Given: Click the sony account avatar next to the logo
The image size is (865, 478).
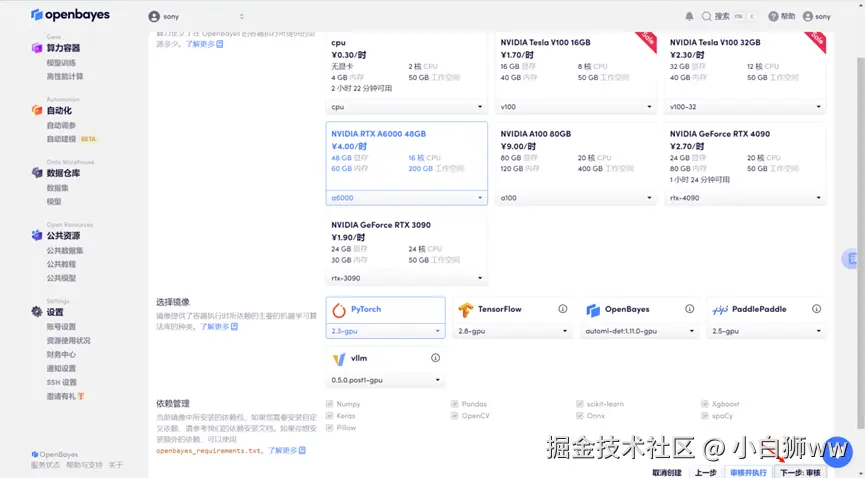Looking at the screenshot, I should pos(154,17).
